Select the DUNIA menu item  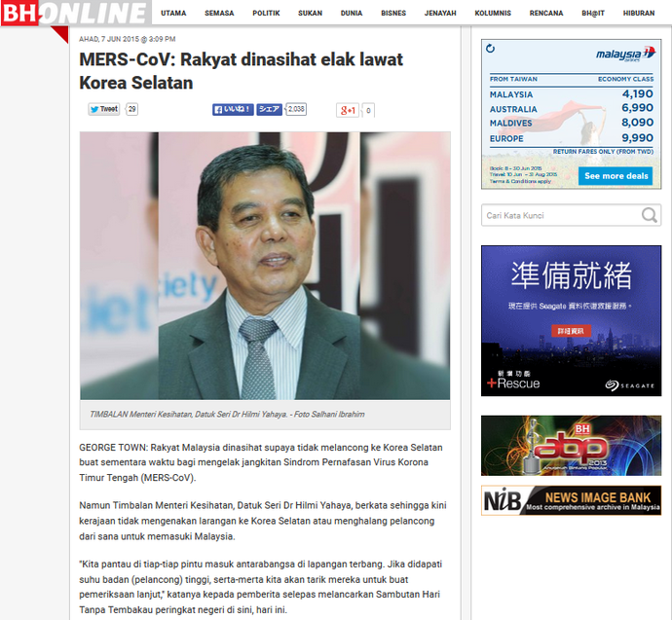352,14
